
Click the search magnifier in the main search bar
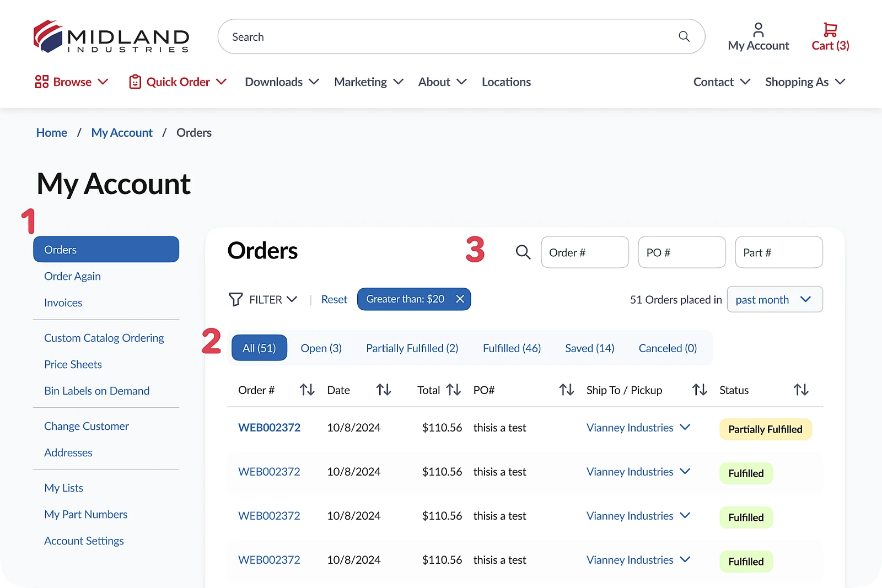[x=684, y=36]
